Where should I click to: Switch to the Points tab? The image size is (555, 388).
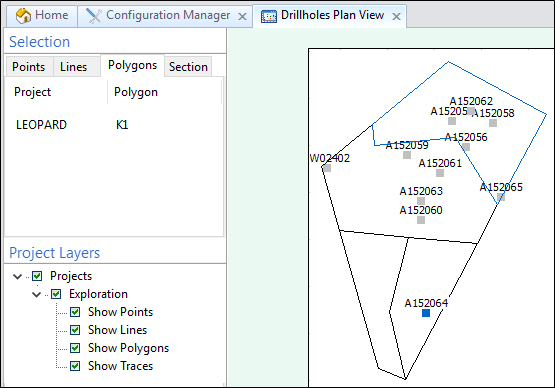29,67
